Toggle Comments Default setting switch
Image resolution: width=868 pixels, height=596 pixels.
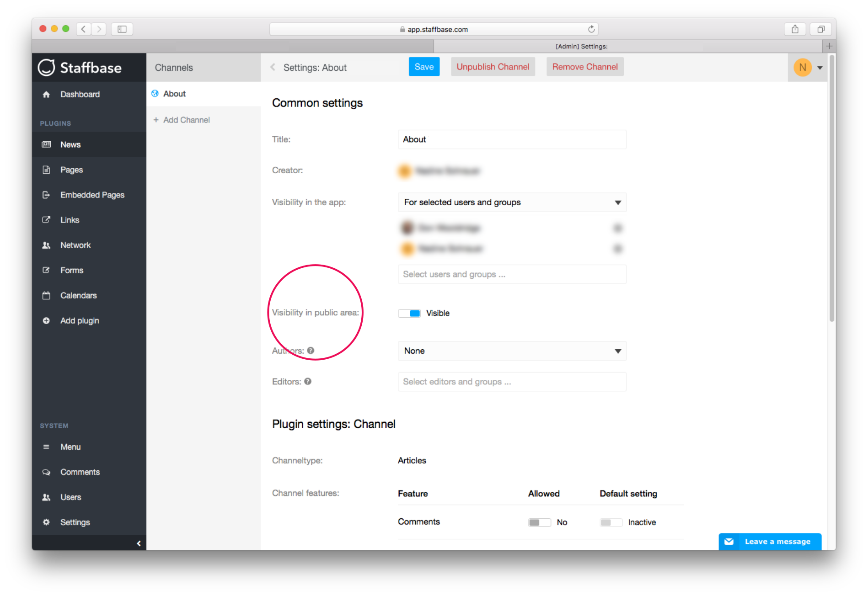pyautogui.click(x=611, y=522)
